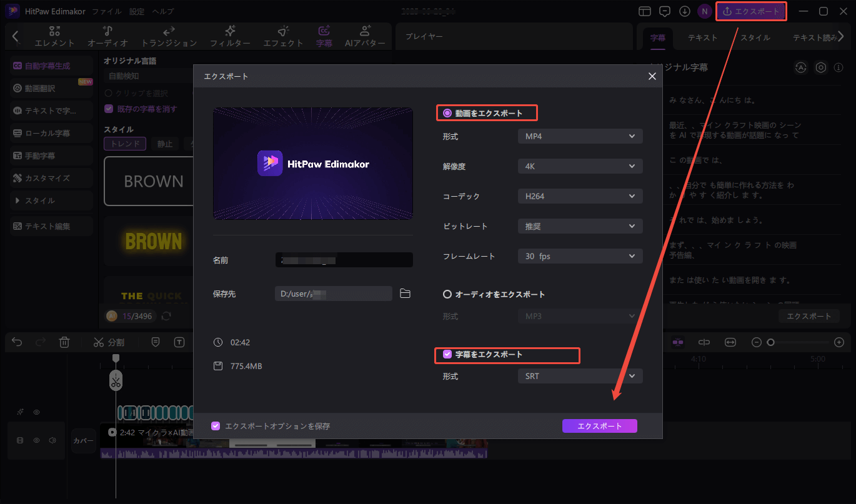Switch to the スタイル tab in right panel
The image size is (856, 504).
tap(755, 37)
